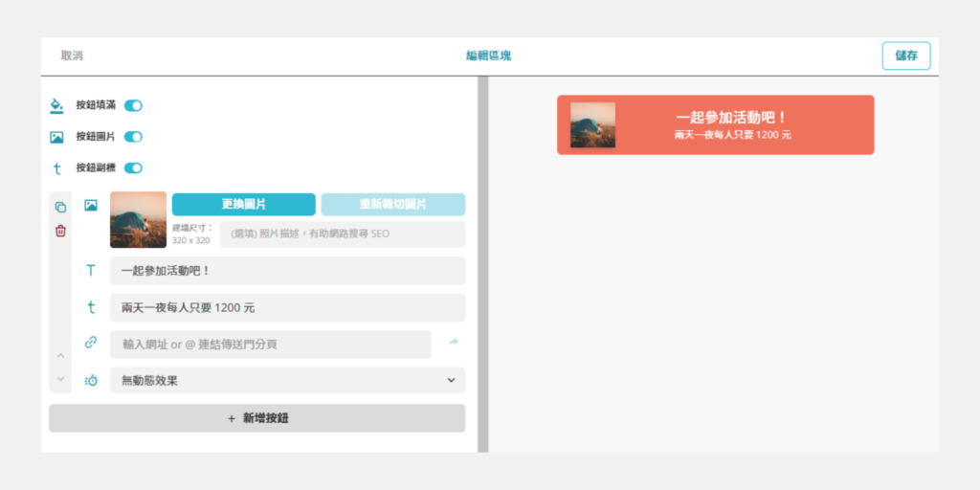Click the 建議尺寸 320 x 320 text
The image size is (980, 490).
coord(192,234)
